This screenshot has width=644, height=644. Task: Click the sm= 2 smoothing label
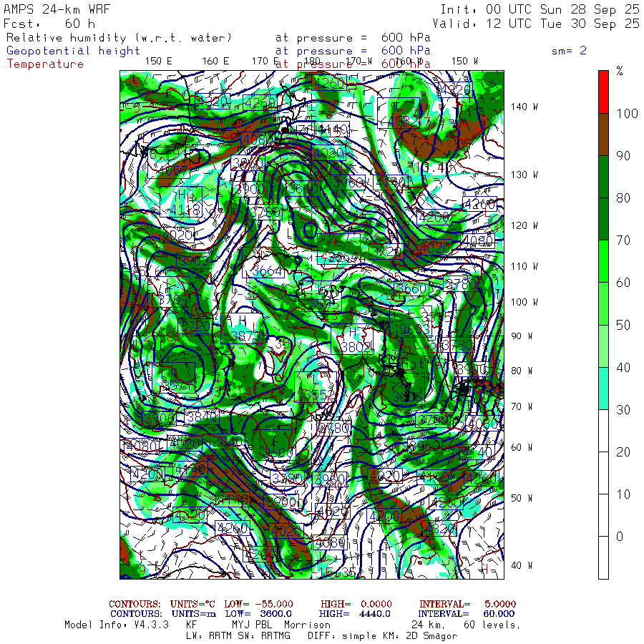point(569,51)
